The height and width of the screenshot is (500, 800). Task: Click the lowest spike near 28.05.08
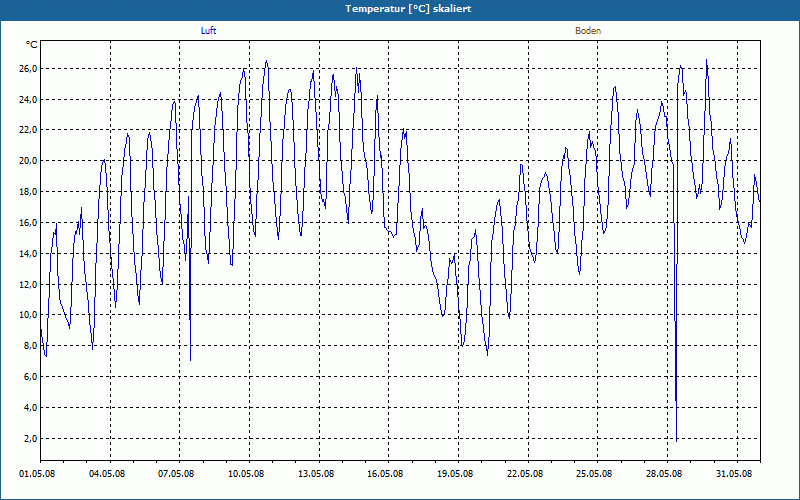pyautogui.click(x=677, y=439)
